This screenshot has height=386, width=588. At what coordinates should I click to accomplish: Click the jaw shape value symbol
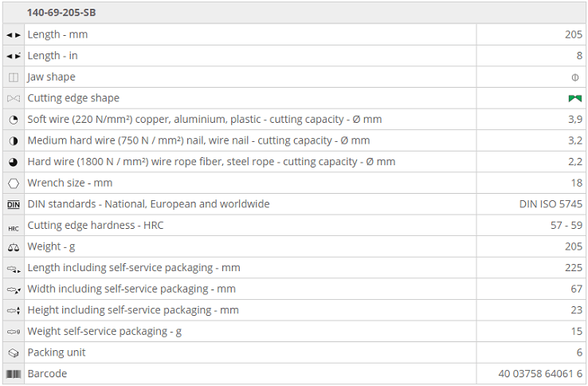tap(574, 77)
